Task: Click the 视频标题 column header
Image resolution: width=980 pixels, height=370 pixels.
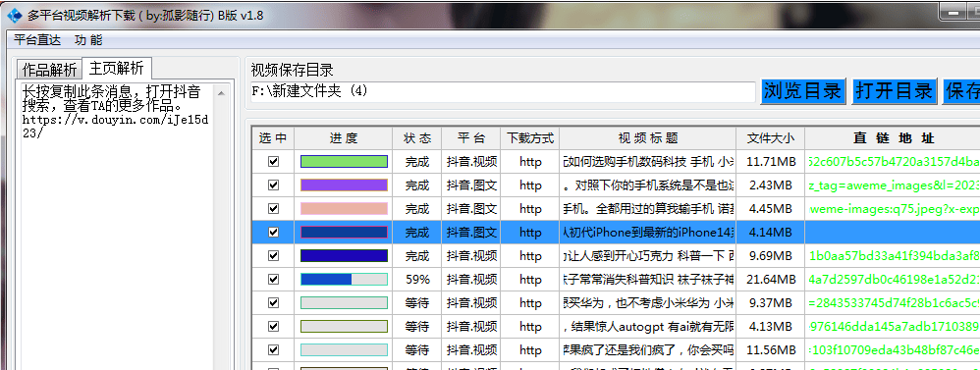Action: (x=648, y=138)
